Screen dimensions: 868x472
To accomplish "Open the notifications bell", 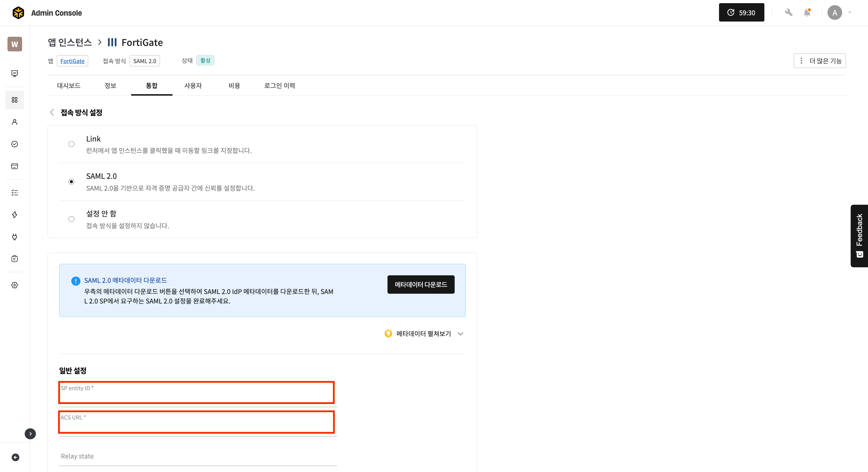I will tap(807, 13).
